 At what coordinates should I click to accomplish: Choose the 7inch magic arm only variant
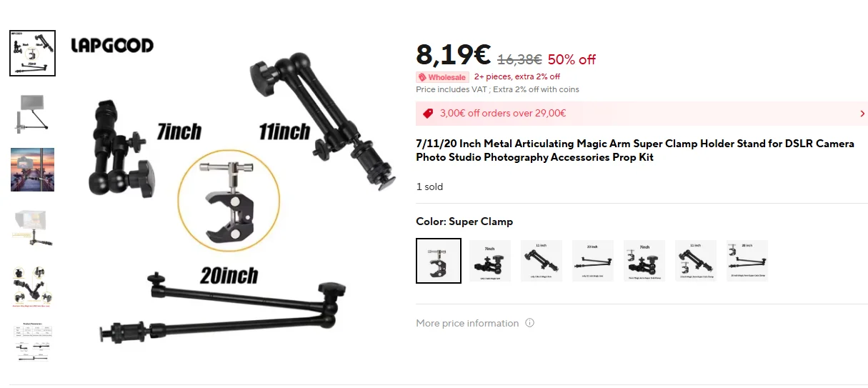click(490, 261)
